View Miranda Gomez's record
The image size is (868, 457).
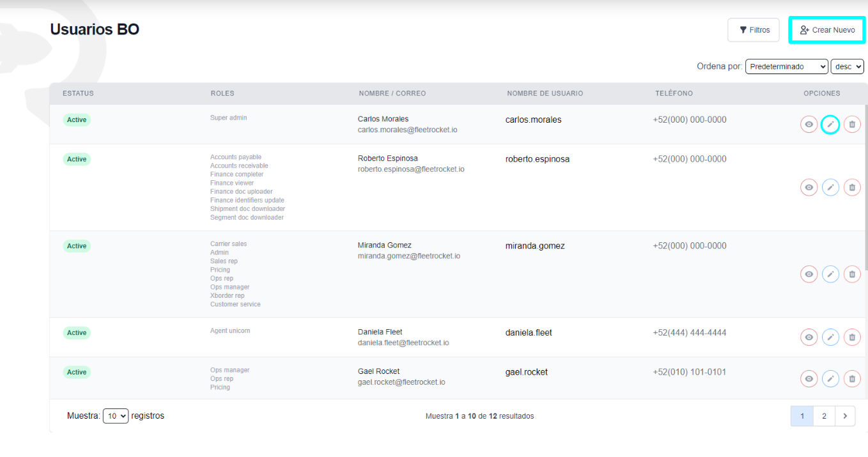(809, 274)
